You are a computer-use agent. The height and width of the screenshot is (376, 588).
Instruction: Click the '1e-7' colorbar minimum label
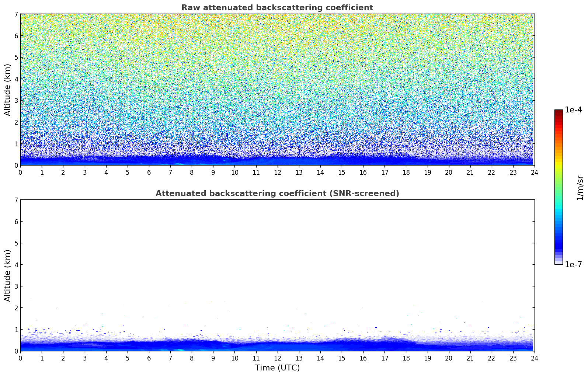click(x=574, y=265)
